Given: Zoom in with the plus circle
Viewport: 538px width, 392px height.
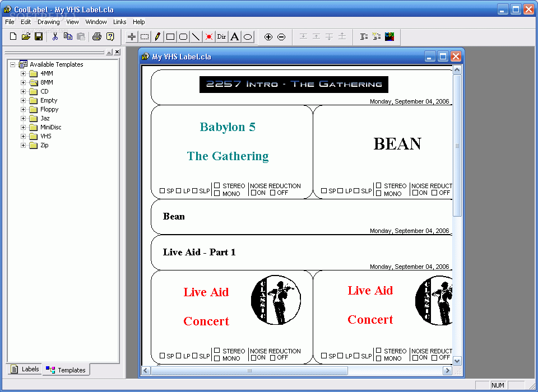Looking at the screenshot, I should click(268, 37).
